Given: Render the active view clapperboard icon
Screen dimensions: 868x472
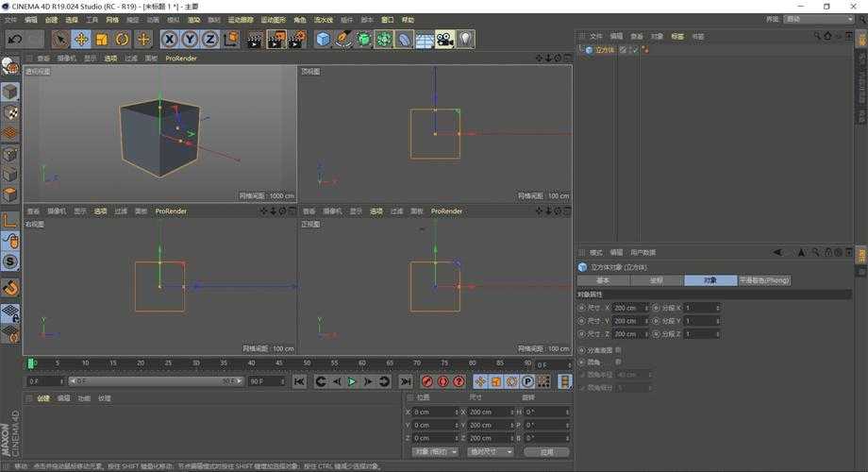Looking at the screenshot, I should click(x=255, y=40).
